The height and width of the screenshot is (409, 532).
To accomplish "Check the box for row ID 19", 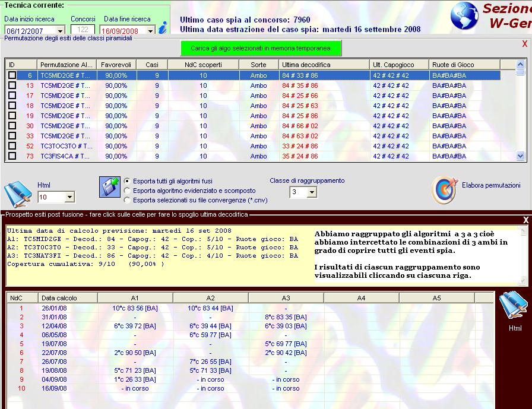I will [x=12, y=116].
